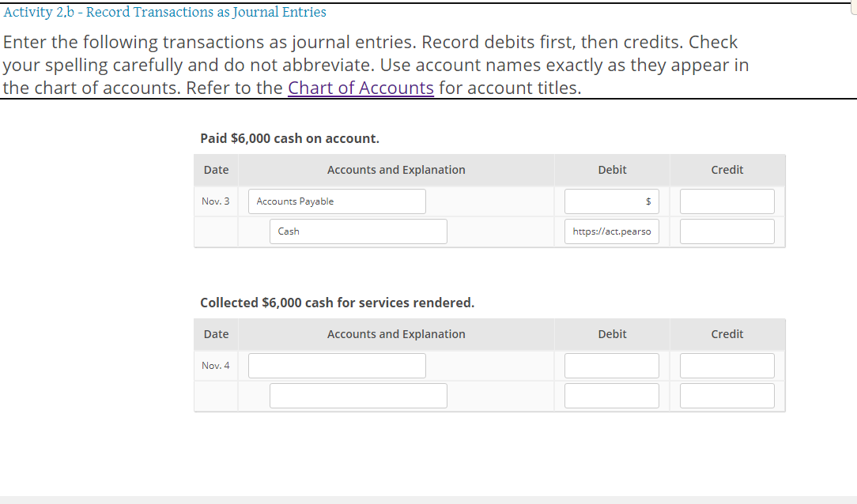Screen dimensions: 857x504
Task: Select the Accounts Payable account field
Action: 337,201
